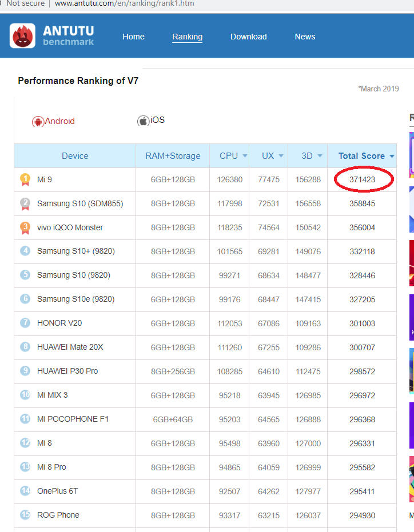Sort by 3D column dropdown arrow

click(x=320, y=156)
